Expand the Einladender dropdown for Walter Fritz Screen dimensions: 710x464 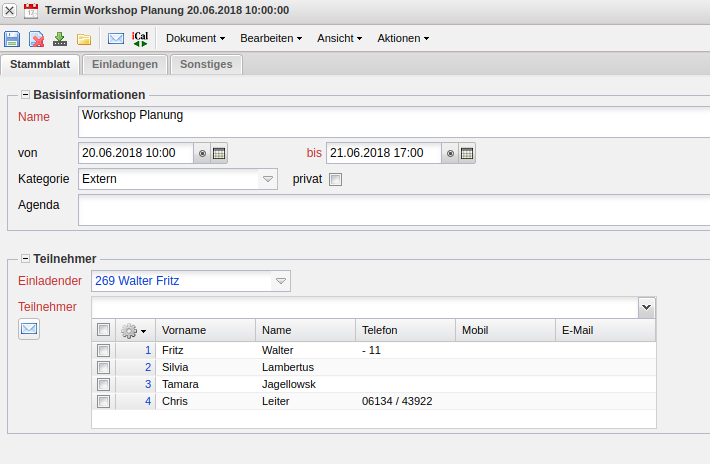(281, 282)
